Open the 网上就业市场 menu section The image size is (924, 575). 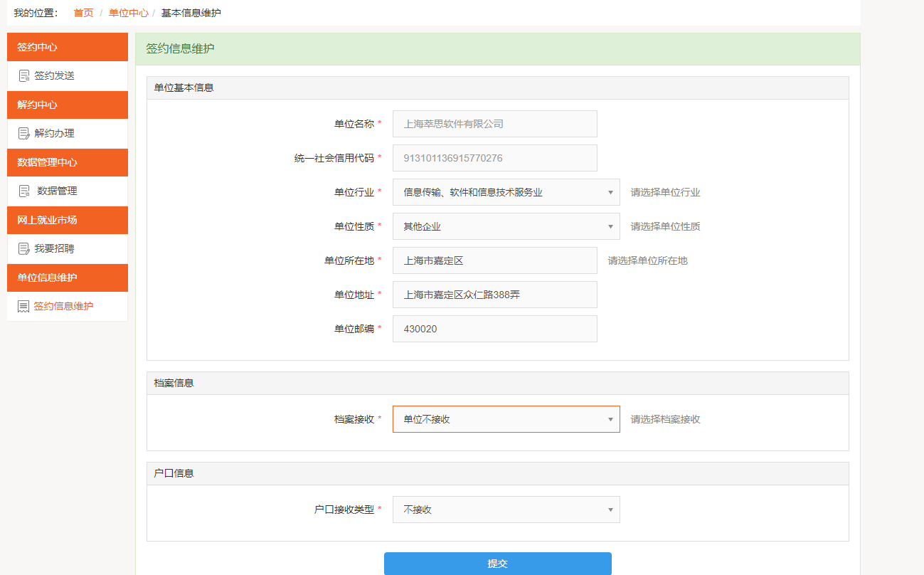point(67,220)
